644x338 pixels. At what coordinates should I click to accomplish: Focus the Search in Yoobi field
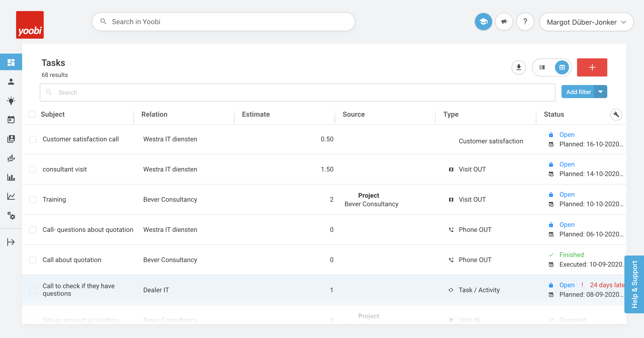click(223, 22)
